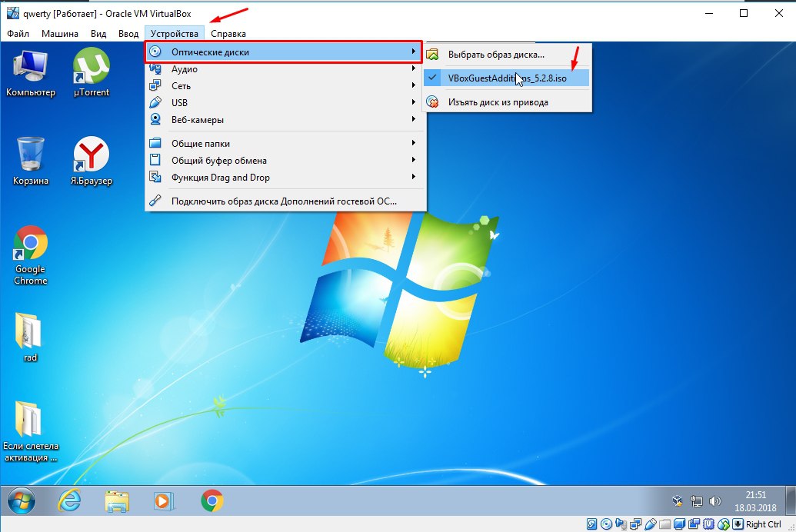The width and height of the screenshot is (796, 532).
Task: Click the Show desktop strip beside the clock
Action: (x=791, y=501)
